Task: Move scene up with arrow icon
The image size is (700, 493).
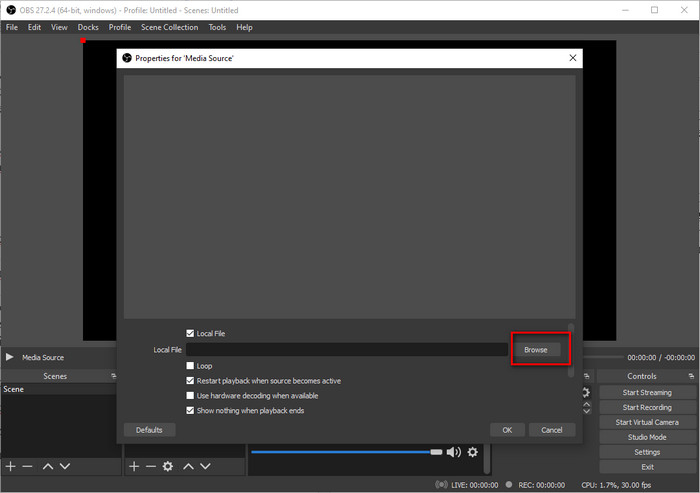Action: tap(48, 466)
